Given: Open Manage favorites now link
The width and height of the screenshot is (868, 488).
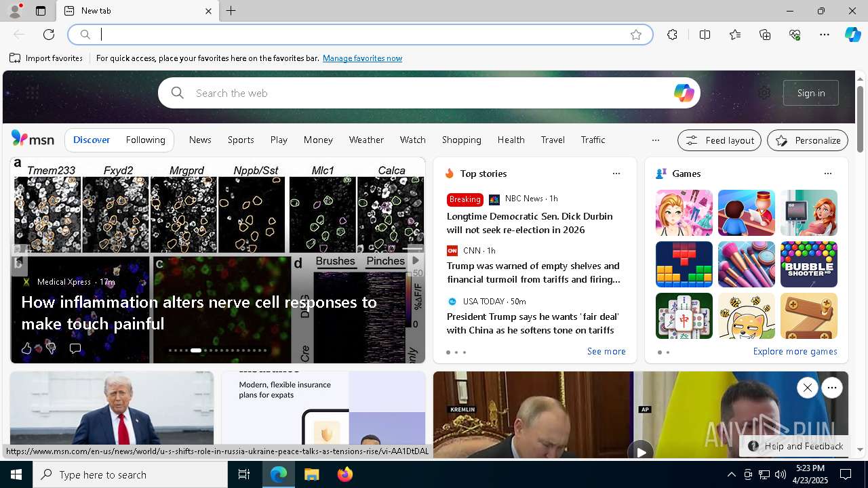Looking at the screenshot, I should pyautogui.click(x=362, y=58).
